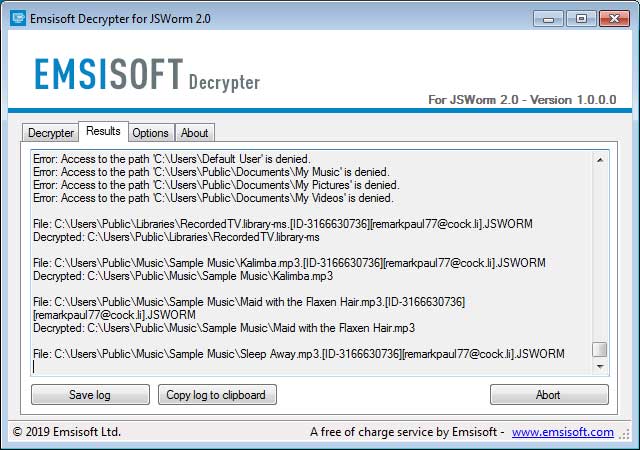Click the 'My Videos' access denied error line
640x450 pixels.
point(213,198)
